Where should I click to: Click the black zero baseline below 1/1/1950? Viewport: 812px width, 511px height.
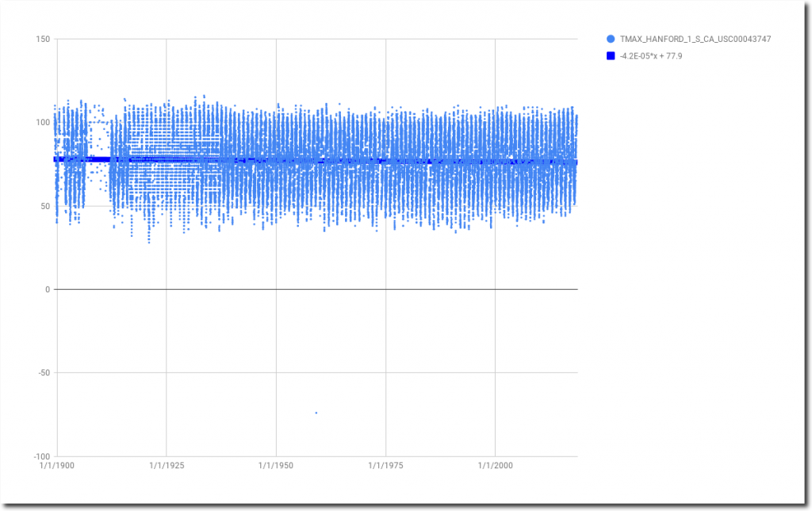tap(276, 289)
